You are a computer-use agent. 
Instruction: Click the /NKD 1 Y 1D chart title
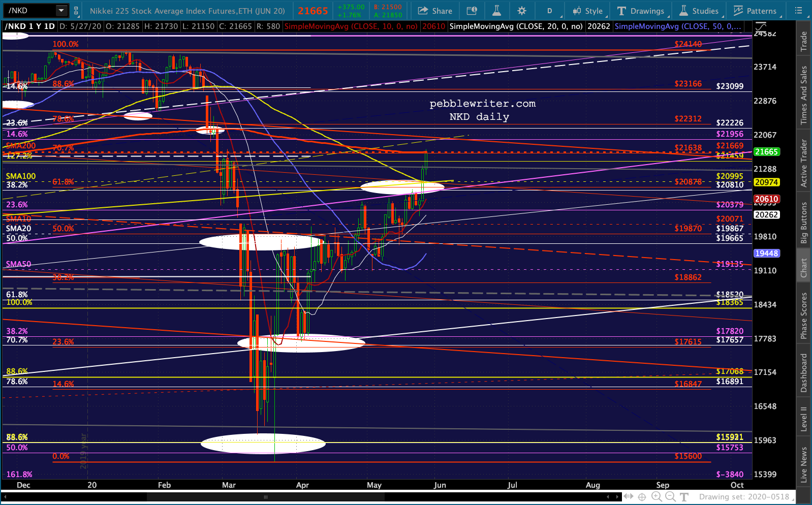(x=30, y=26)
